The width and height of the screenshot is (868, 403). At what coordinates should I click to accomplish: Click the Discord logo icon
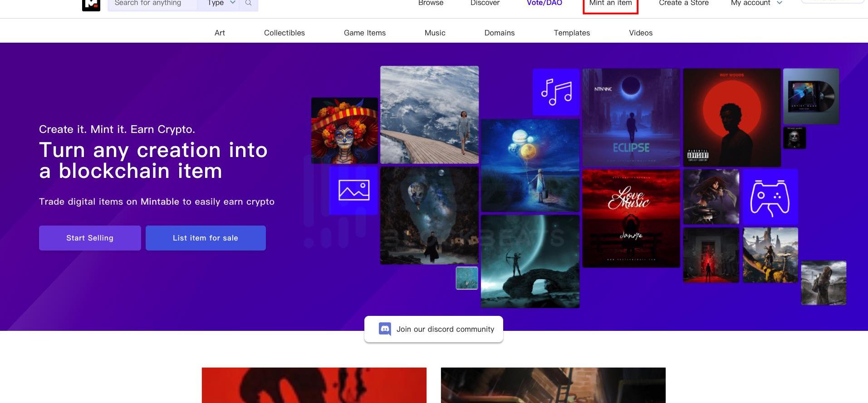pos(385,329)
